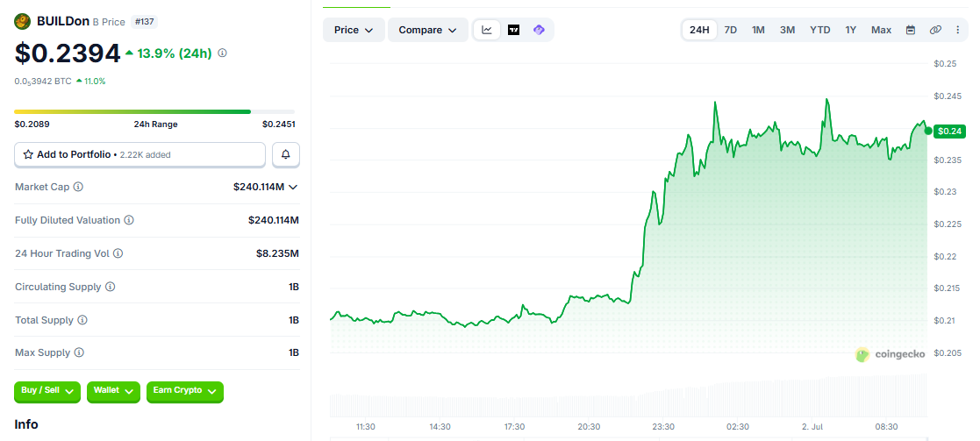This screenshot has width=980, height=441.
Task: Open the Wallet dropdown
Action: pos(113,391)
